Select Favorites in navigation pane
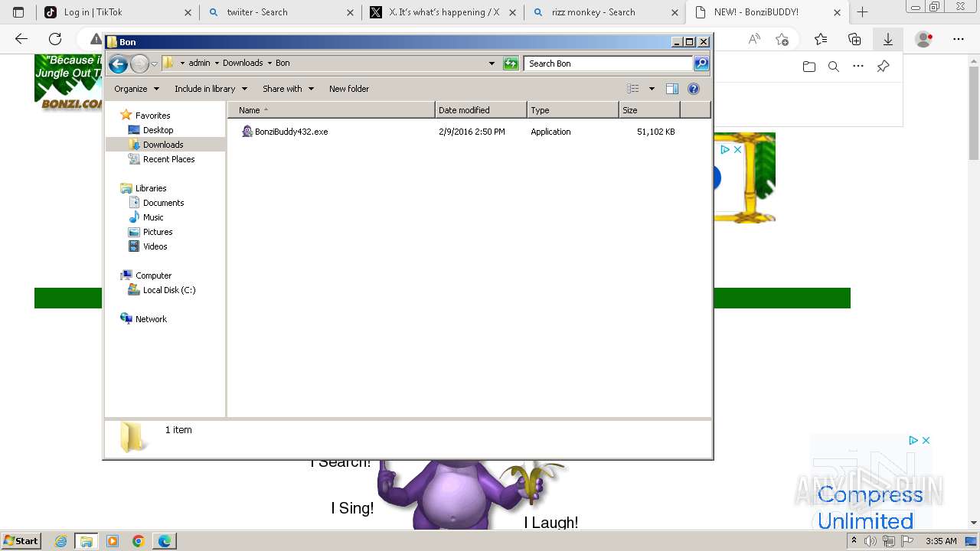The width and height of the screenshot is (980, 551). tap(152, 116)
